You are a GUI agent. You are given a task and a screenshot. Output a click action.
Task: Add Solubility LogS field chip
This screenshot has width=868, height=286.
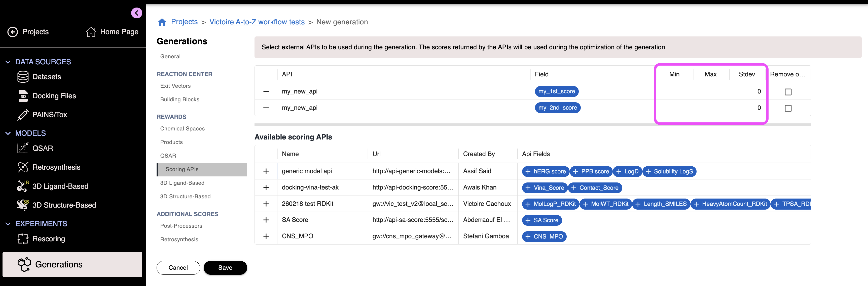(670, 172)
